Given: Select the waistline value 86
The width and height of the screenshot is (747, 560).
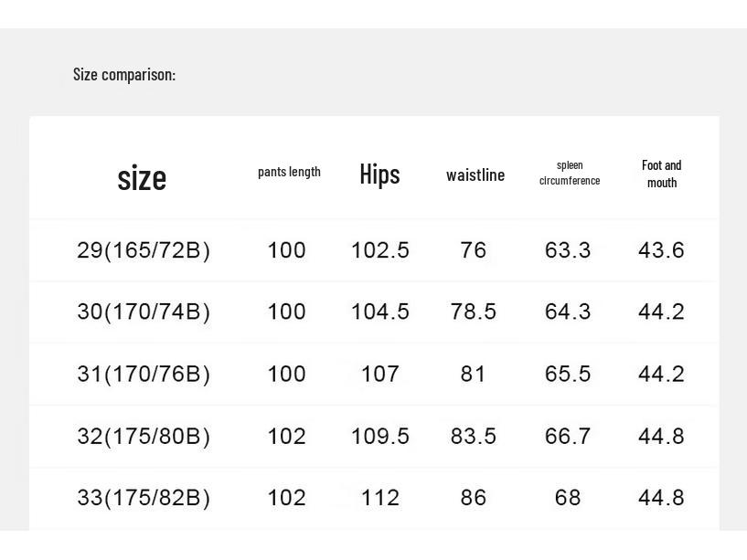Looking at the screenshot, I should 474,498.
